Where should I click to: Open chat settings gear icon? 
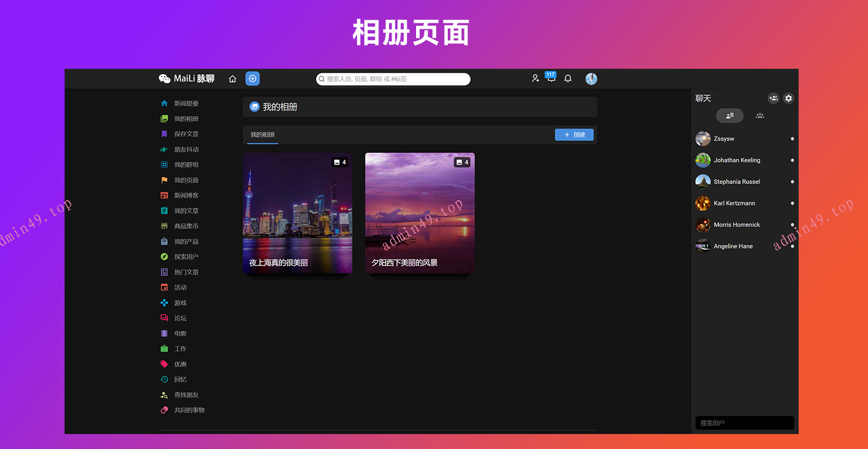coord(788,98)
